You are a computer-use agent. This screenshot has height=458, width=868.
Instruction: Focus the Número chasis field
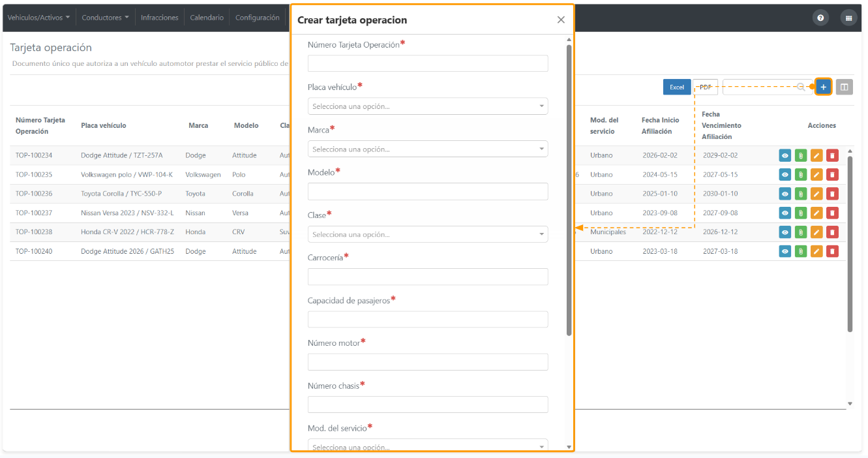(x=428, y=405)
